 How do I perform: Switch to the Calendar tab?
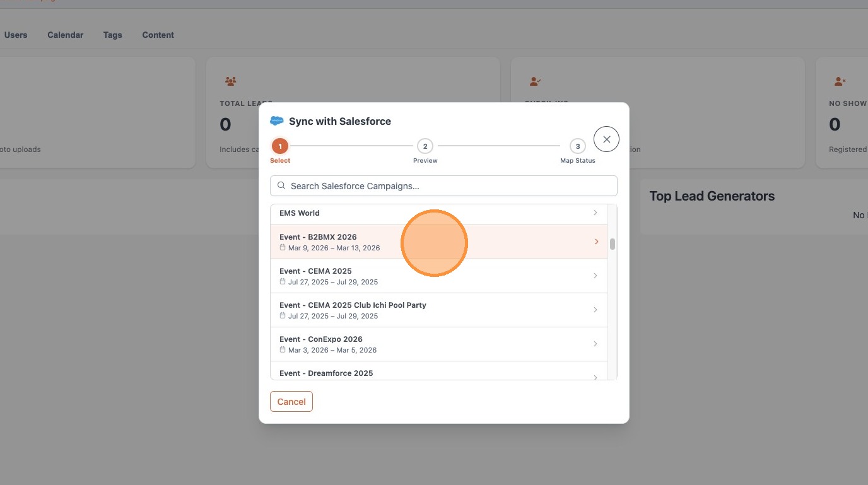click(x=66, y=35)
